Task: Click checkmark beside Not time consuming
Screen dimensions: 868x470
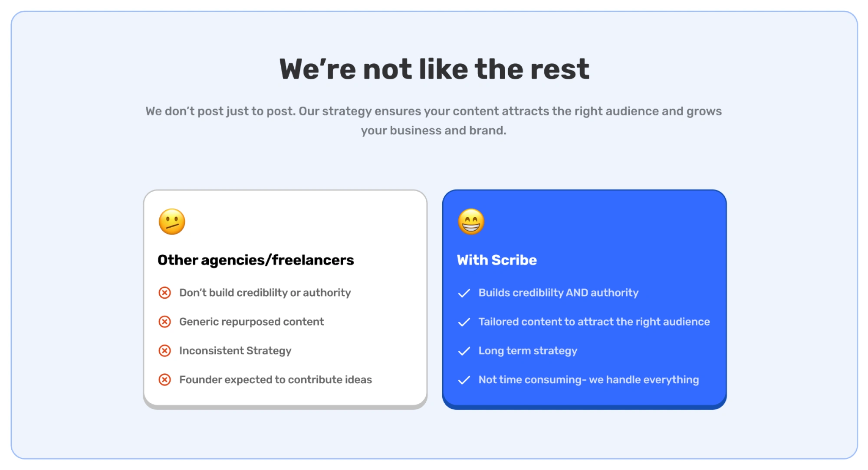Action: [x=464, y=380]
